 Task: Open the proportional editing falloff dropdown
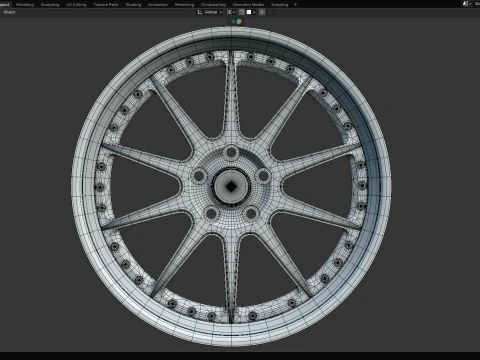[271, 12]
